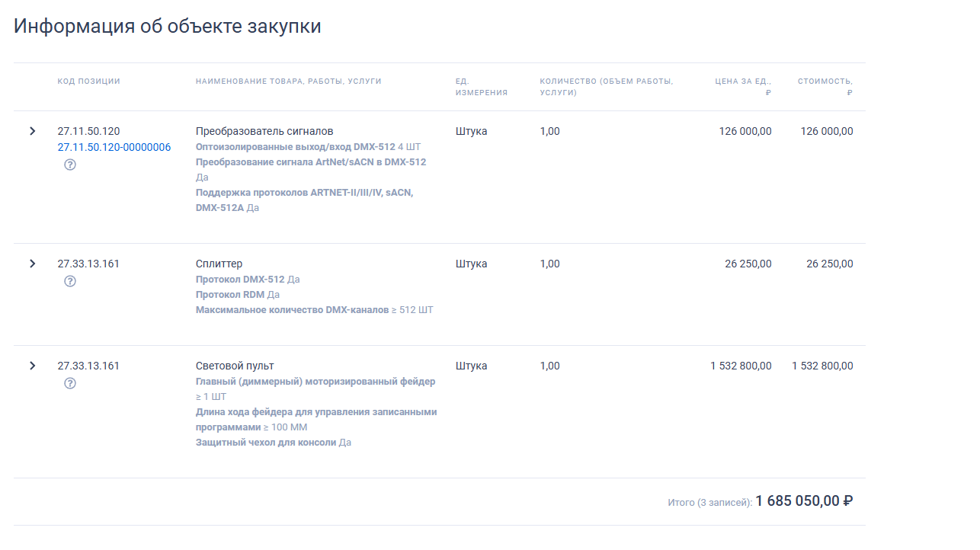
Task: Click Штука in Световой пульт row
Action: coord(472,366)
